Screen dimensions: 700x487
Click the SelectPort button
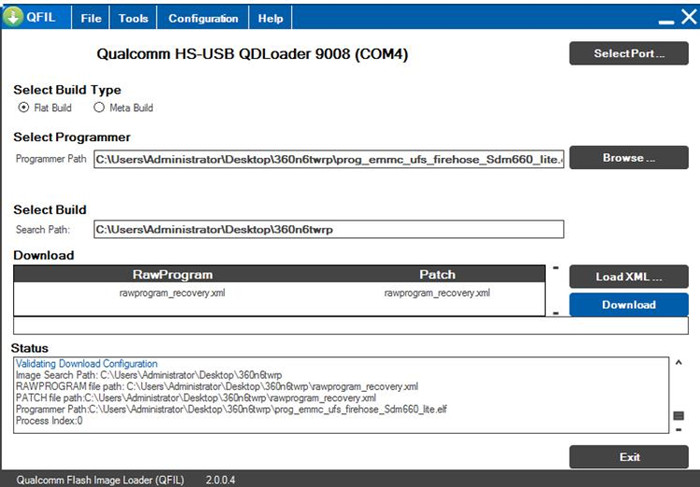pyautogui.click(x=629, y=54)
